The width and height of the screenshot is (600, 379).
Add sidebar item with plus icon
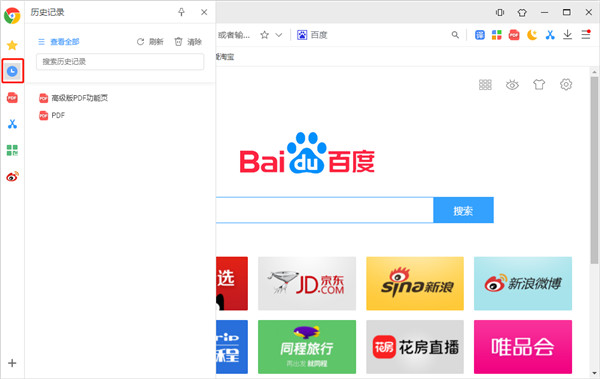(x=12, y=363)
